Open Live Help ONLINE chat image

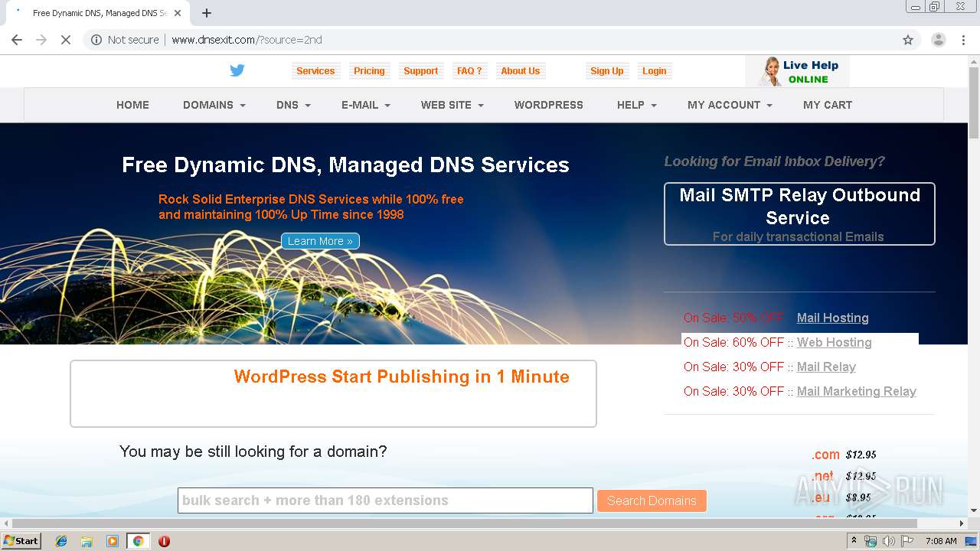click(797, 71)
